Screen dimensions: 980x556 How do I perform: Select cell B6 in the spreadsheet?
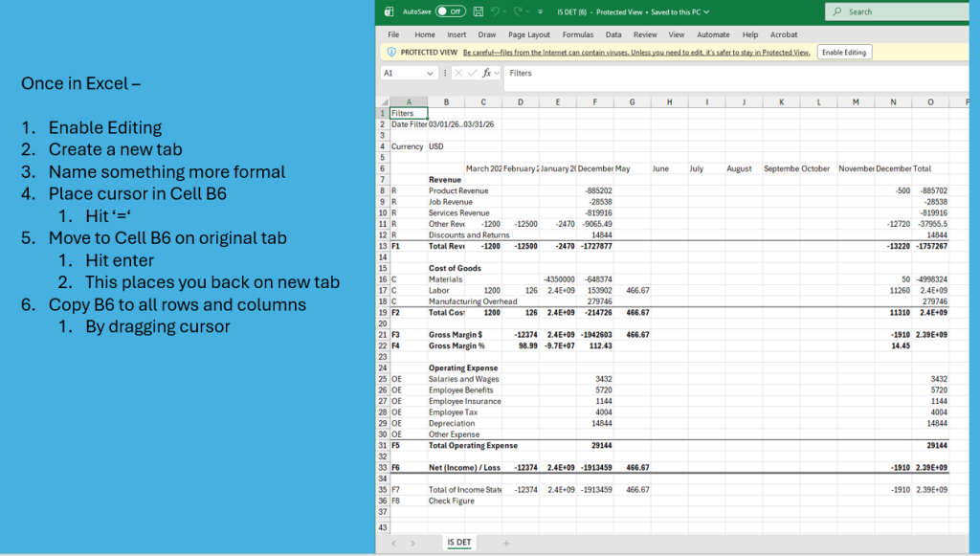coord(445,168)
